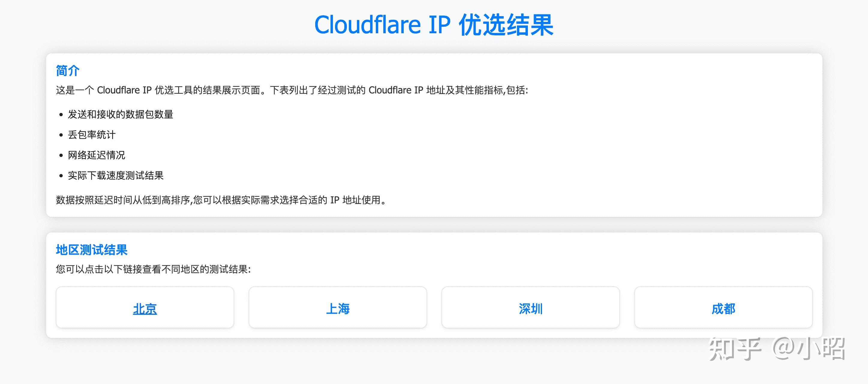Open the 深圳 region test results link
868x384 pixels.
(x=531, y=309)
